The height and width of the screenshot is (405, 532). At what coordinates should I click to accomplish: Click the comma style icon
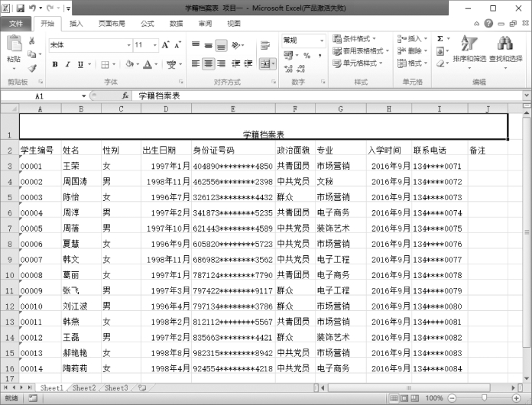pyautogui.click(x=320, y=55)
